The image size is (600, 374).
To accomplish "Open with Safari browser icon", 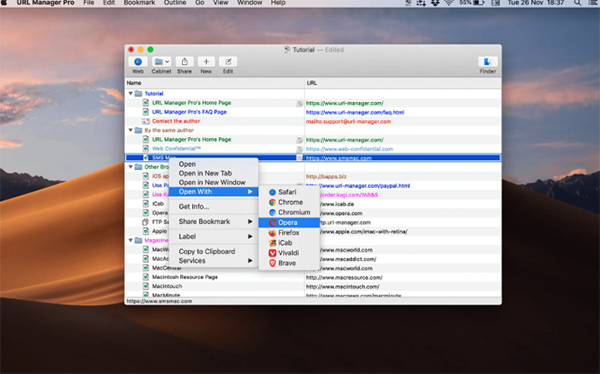I will point(272,192).
